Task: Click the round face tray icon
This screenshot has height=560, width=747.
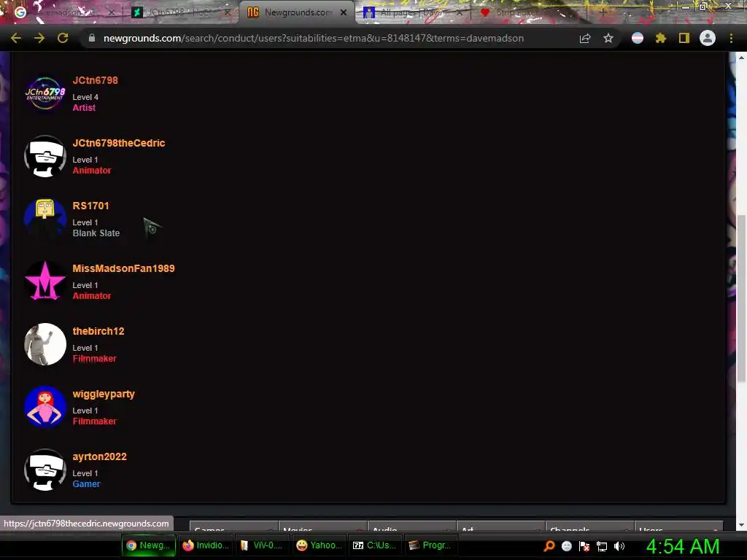Action: 566,546
